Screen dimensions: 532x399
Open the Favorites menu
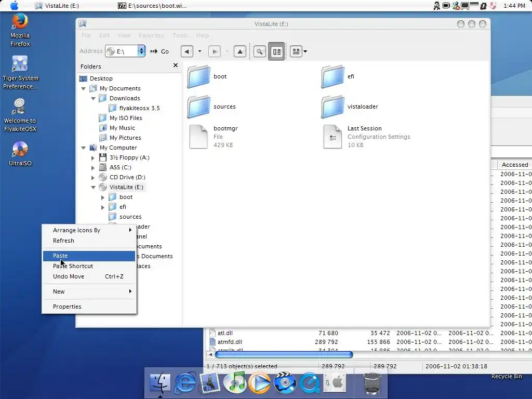(151, 35)
